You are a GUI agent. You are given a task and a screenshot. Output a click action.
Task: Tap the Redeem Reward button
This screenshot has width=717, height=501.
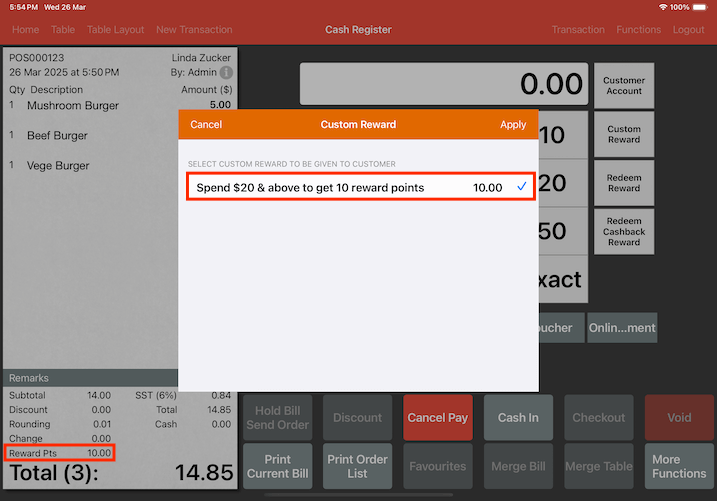(x=624, y=183)
